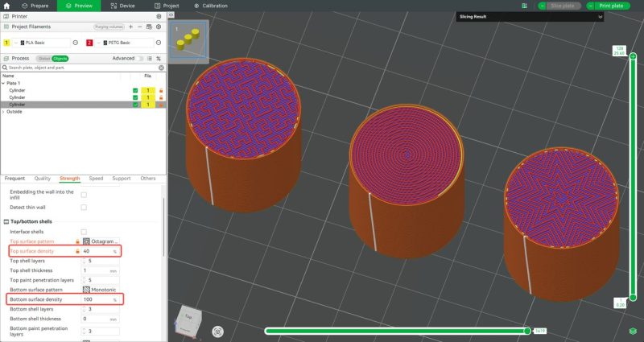Click the Purging volumes button
Image resolution: width=644 pixels, height=342 pixels.
[109, 27]
